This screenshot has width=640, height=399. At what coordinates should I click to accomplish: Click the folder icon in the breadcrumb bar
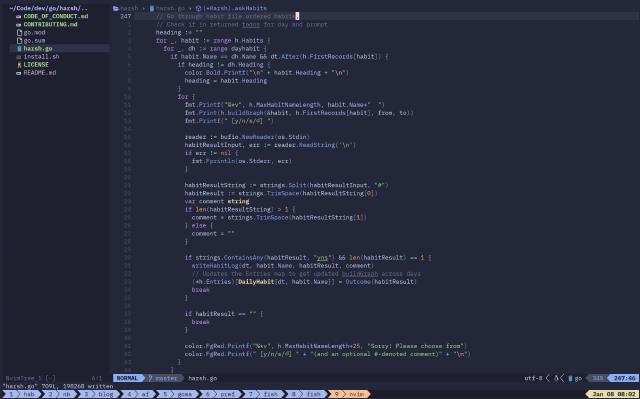click(116, 8)
